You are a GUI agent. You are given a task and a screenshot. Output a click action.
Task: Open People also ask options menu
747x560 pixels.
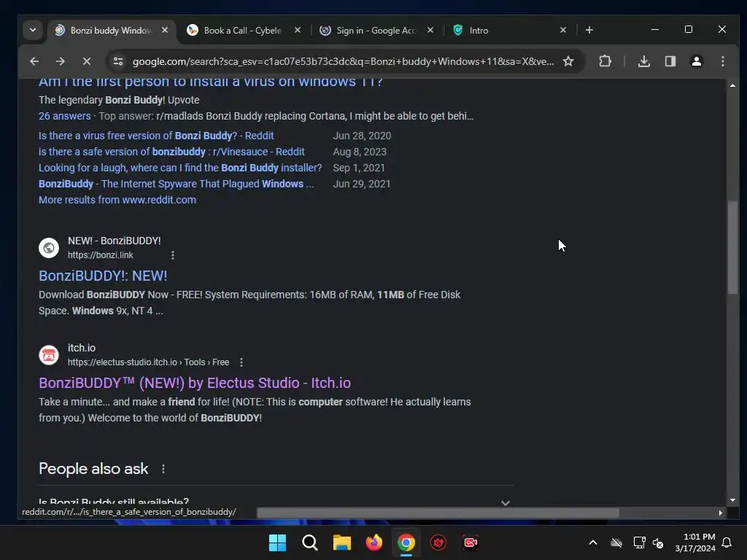click(163, 469)
